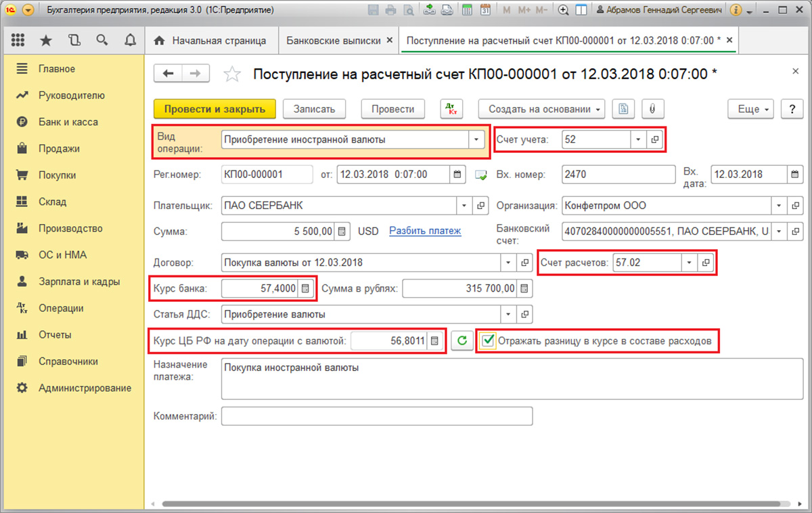Click the green-check document posted status icon
812x513 pixels.
point(481,175)
